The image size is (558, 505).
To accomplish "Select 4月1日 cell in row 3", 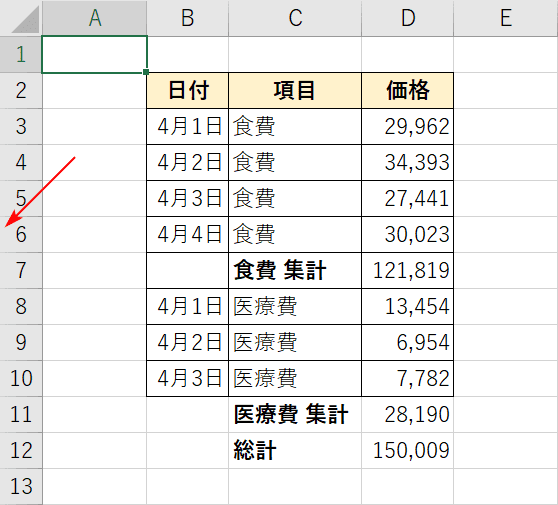I will 188,126.
